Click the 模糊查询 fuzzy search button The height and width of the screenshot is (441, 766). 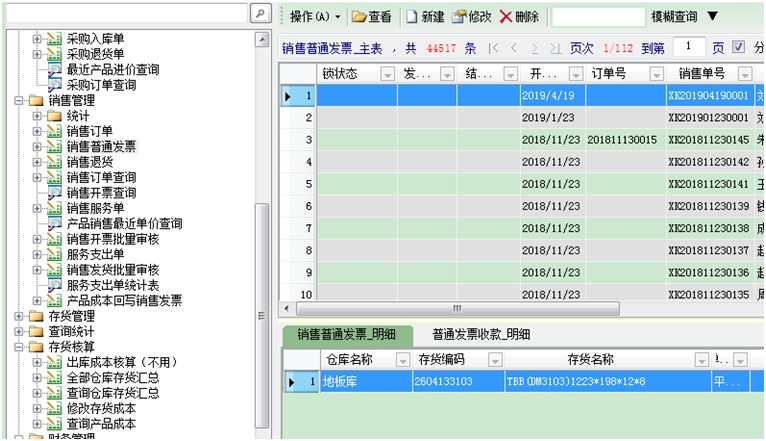click(674, 17)
